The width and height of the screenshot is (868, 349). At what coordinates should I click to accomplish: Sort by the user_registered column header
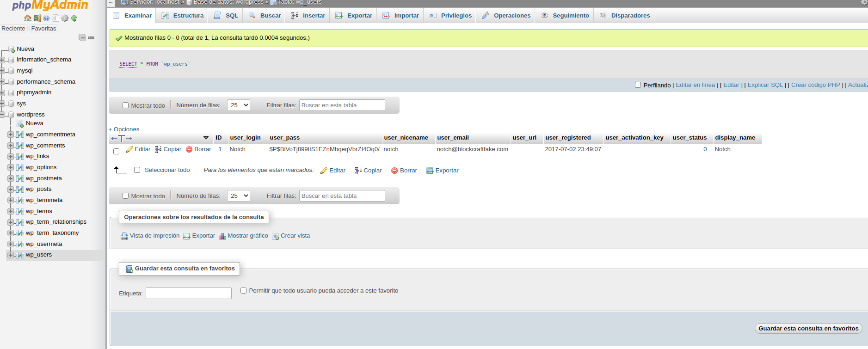tap(568, 138)
